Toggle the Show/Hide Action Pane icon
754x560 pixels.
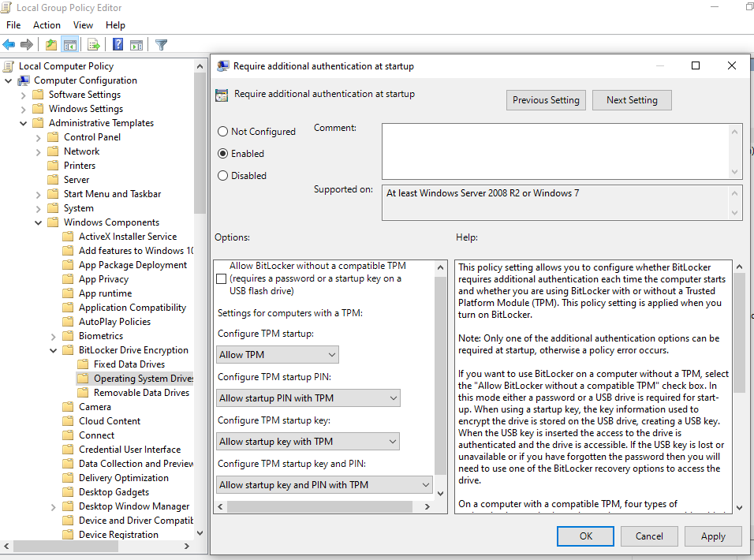point(138,44)
